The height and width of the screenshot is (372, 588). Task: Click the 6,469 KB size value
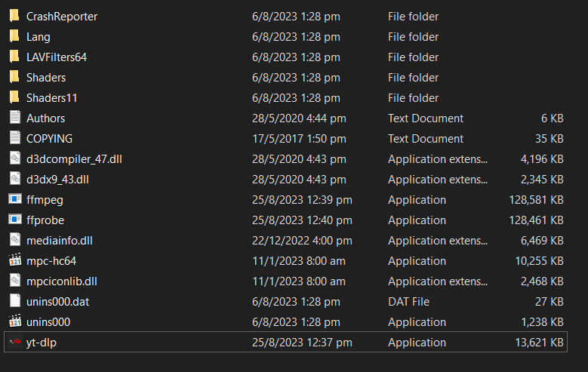[x=542, y=241]
